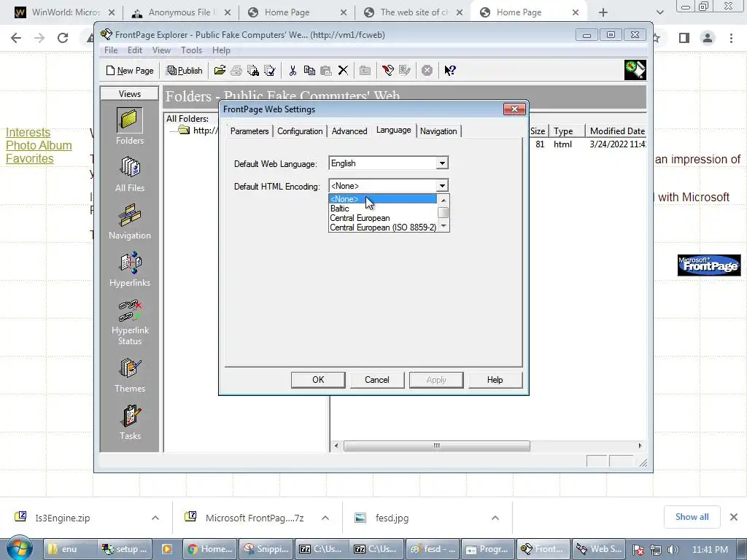Screen dimensions: 747x560
Task: Open the View menu
Action: pos(161,50)
